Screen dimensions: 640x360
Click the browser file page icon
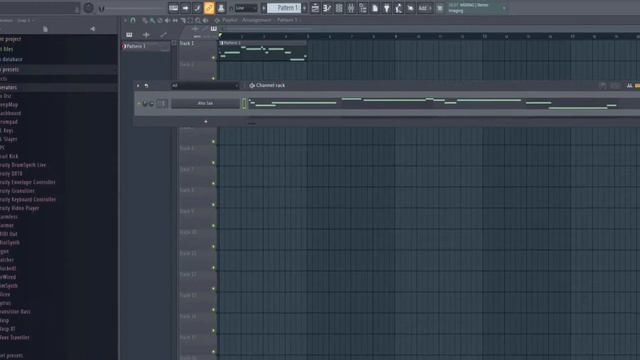(x=45, y=29)
